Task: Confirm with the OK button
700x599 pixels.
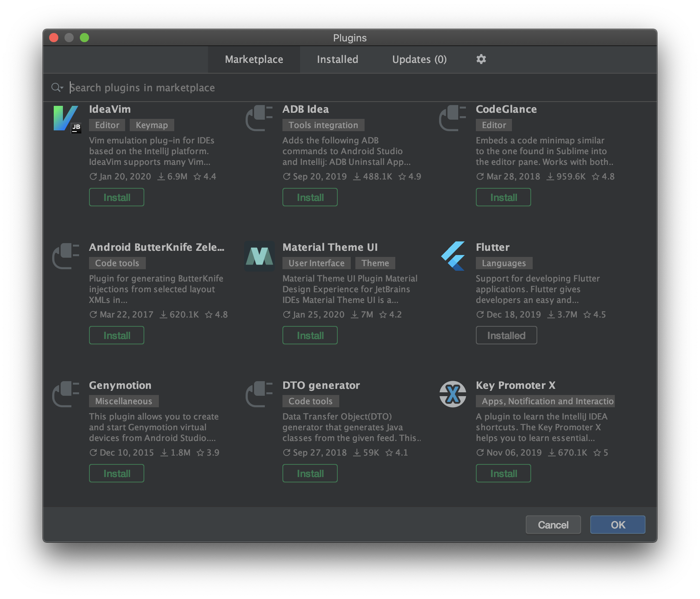Action: click(x=618, y=525)
